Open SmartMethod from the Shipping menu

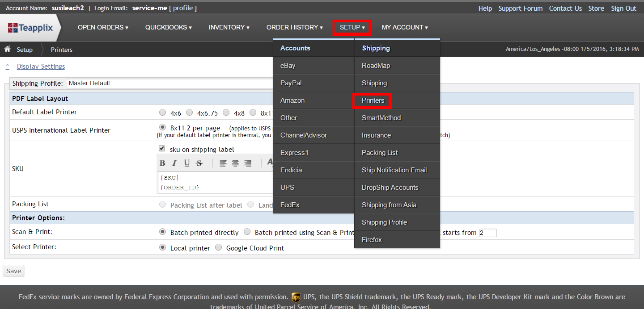[397, 118]
